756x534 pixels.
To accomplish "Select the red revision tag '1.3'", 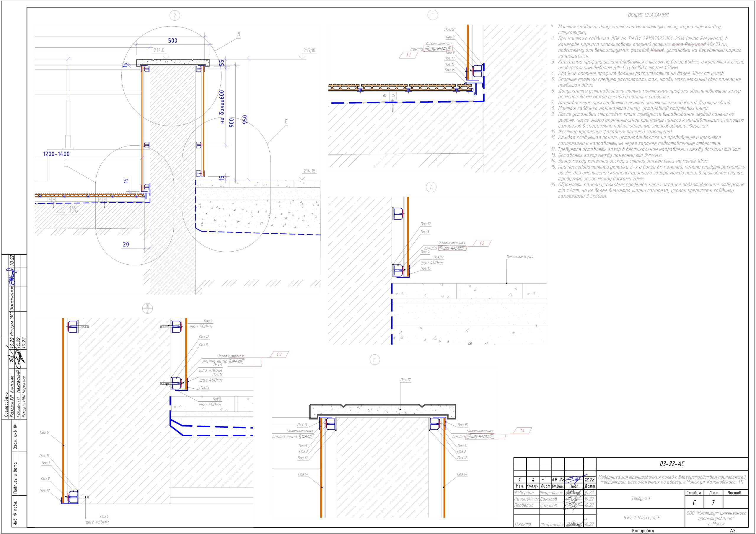I will (279, 355).
